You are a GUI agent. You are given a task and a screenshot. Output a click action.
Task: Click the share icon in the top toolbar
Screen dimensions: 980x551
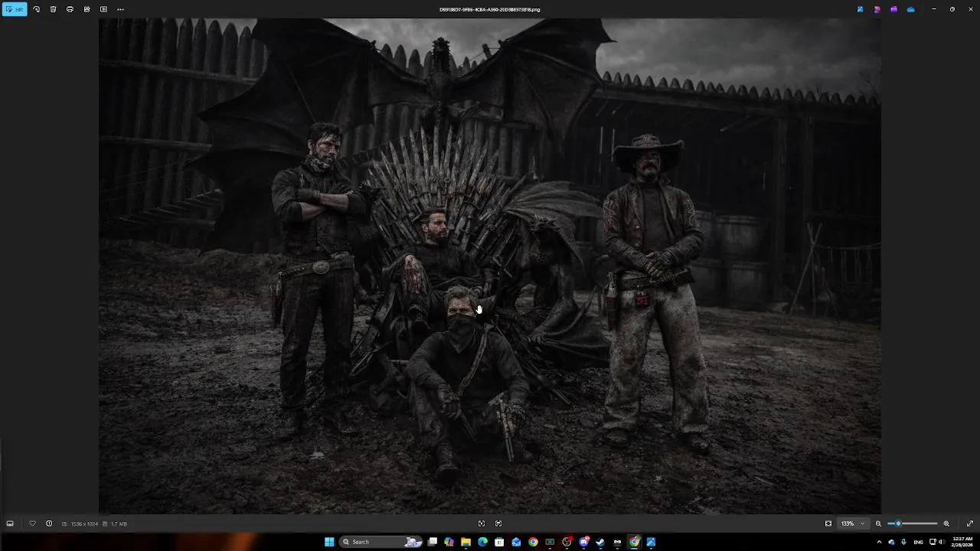coord(87,9)
